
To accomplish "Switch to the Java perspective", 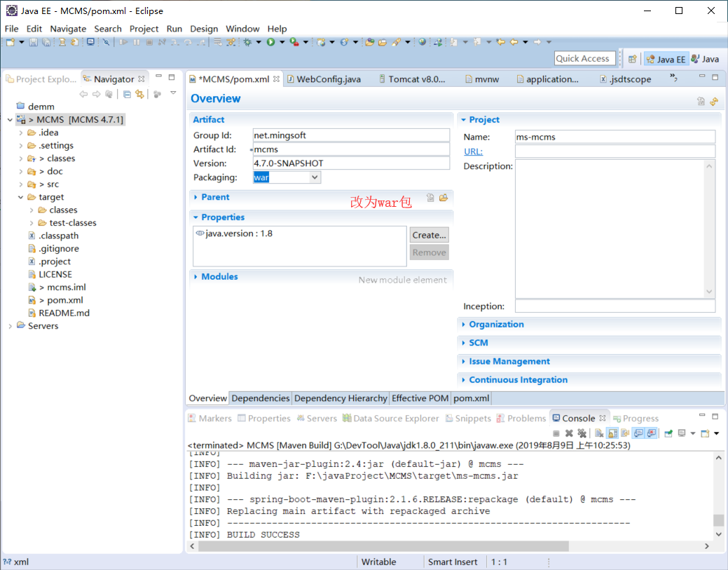I will coord(706,59).
